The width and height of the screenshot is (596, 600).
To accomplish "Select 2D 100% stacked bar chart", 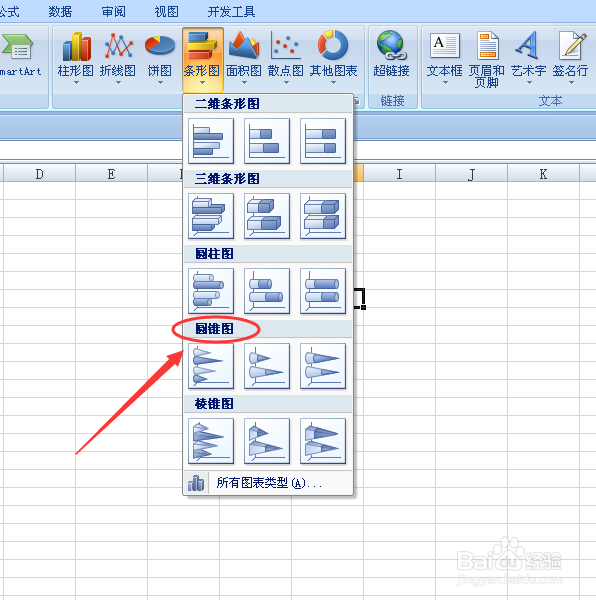I will [x=323, y=141].
